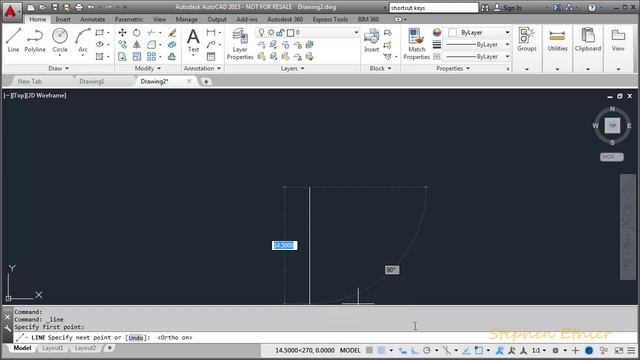Click the Rotate tool in Modify panel
The image size is (640, 360).
[137, 33]
